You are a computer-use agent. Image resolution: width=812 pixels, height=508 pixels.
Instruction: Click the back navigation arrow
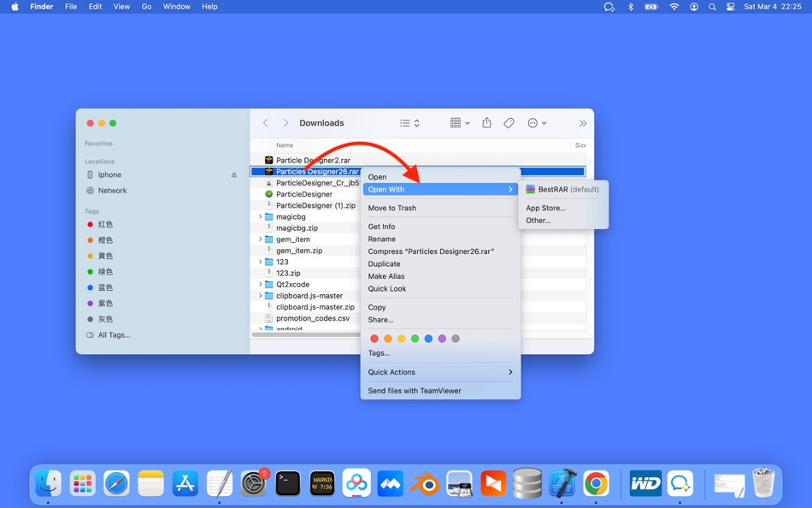[265, 122]
